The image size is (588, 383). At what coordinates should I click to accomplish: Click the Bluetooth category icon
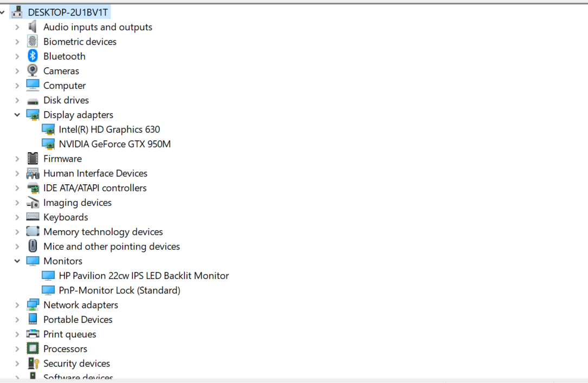pyautogui.click(x=33, y=56)
